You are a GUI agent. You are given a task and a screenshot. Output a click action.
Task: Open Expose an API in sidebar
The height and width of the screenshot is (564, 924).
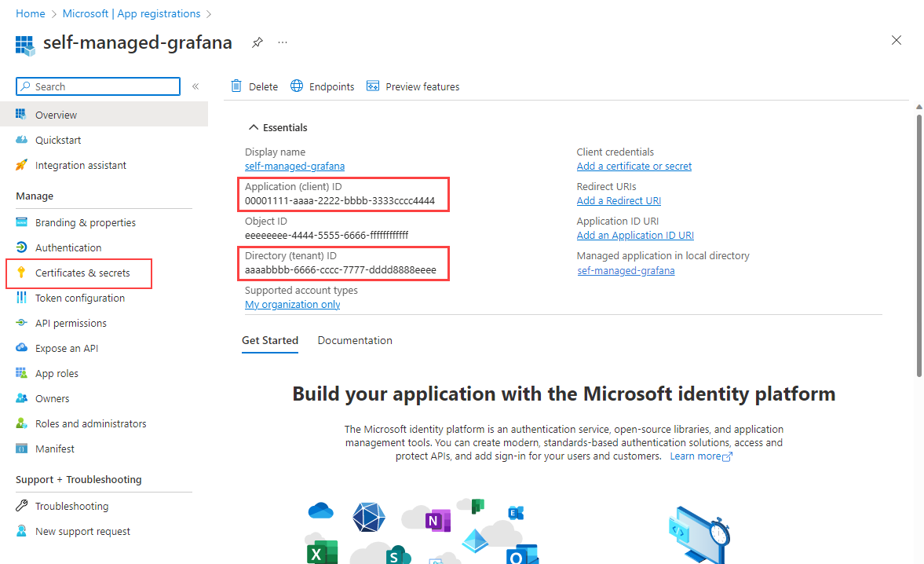coord(67,348)
